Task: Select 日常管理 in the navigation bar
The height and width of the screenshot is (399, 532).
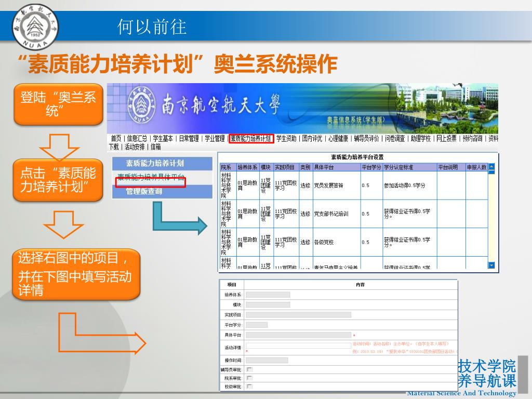Action: (189, 138)
